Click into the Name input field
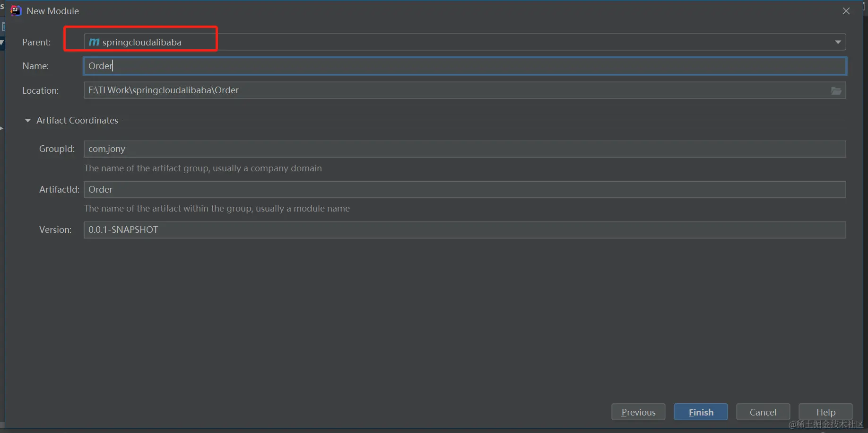The height and width of the screenshot is (433, 868). 465,66
